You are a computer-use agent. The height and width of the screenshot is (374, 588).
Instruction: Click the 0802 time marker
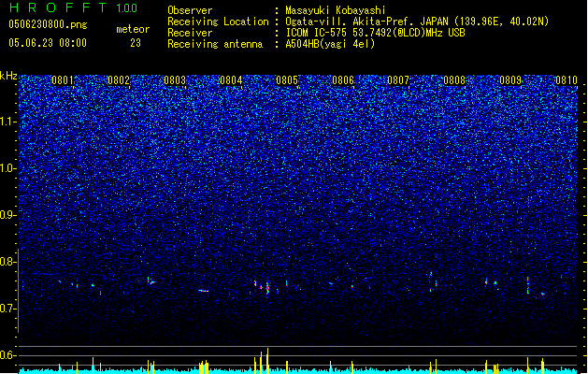[119, 80]
